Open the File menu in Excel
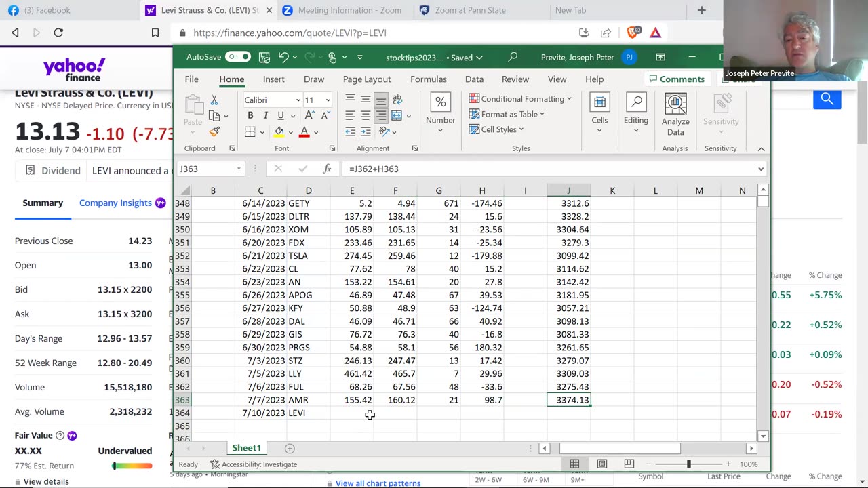The height and width of the screenshot is (488, 868). pos(192,79)
